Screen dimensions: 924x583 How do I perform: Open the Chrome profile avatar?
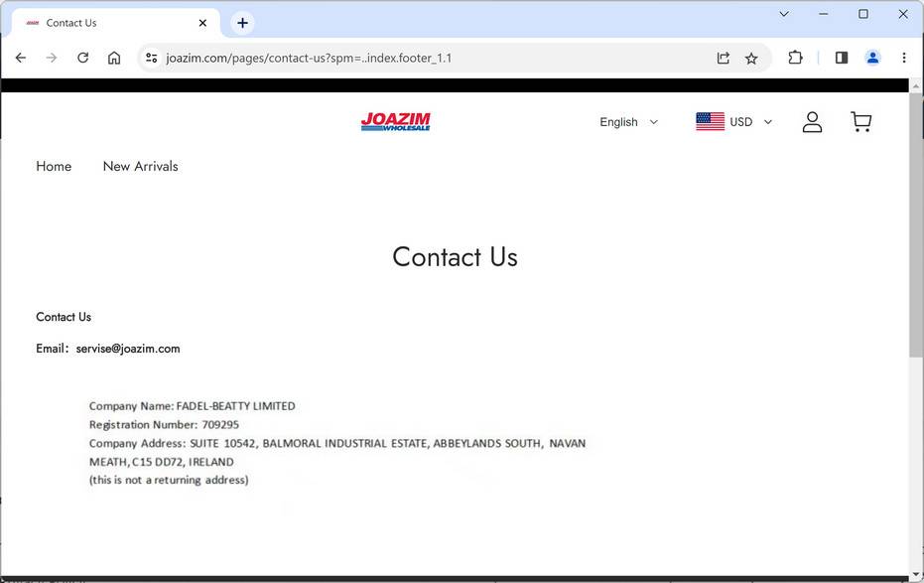(x=872, y=58)
